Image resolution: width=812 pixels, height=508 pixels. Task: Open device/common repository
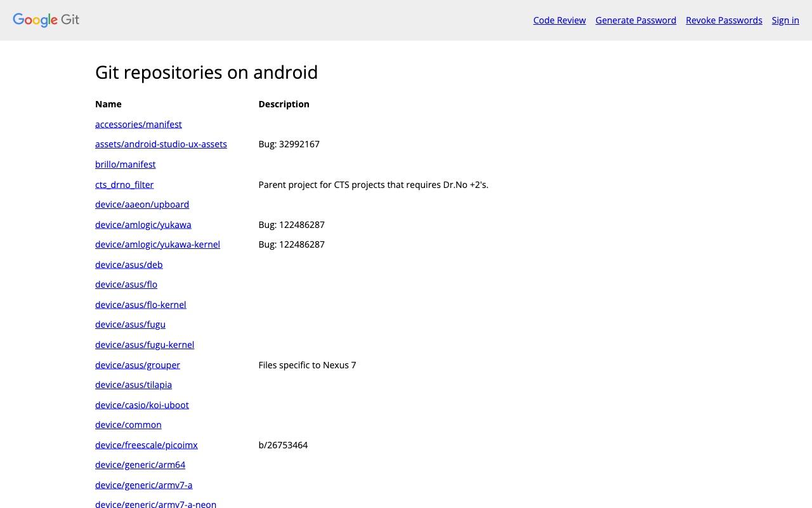click(128, 425)
